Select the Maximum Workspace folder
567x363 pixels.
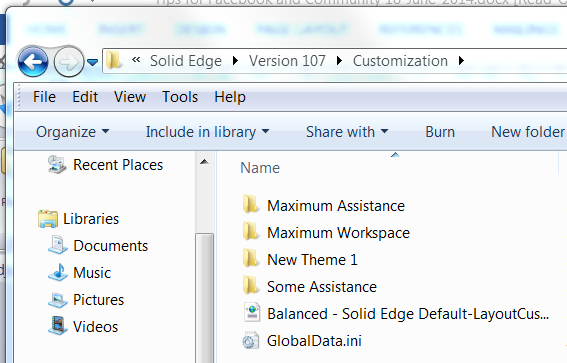(326, 233)
